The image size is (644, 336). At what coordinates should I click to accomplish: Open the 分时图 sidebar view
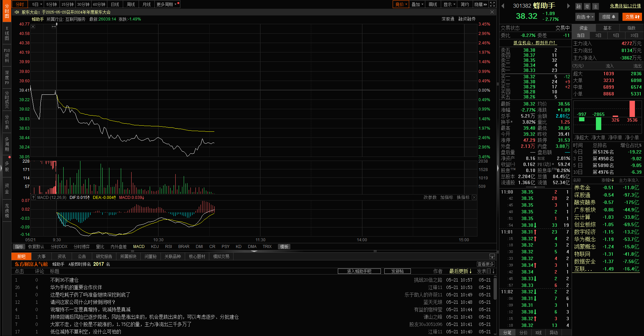click(7, 11)
